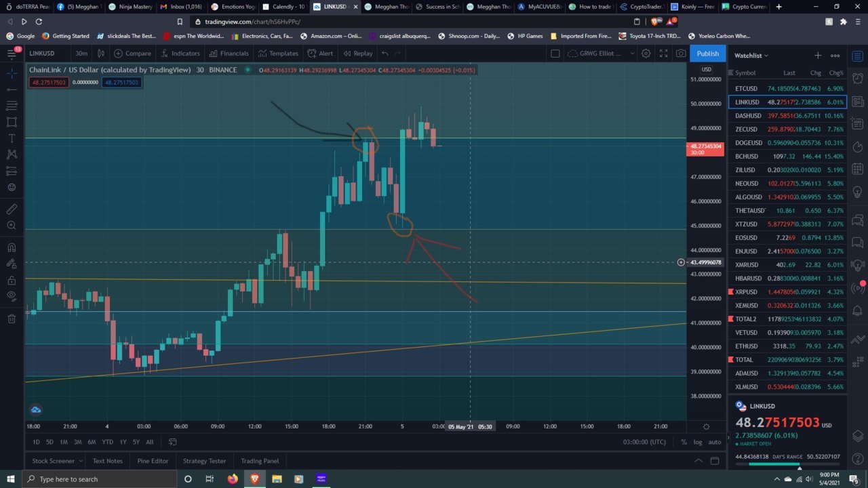Image resolution: width=868 pixels, height=488 pixels.
Task: Click the Brave browser icon in taskbar
Action: coord(255,479)
